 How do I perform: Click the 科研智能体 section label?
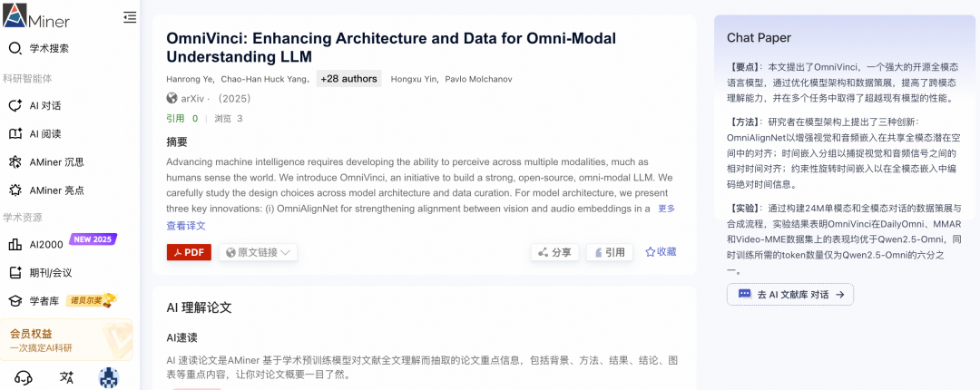[27, 79]
